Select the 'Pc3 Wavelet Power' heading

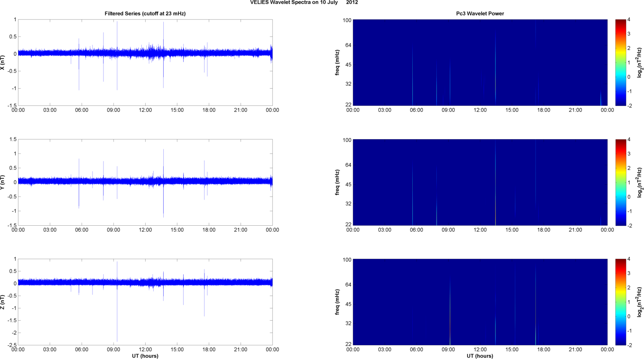[x=480, y=13]
